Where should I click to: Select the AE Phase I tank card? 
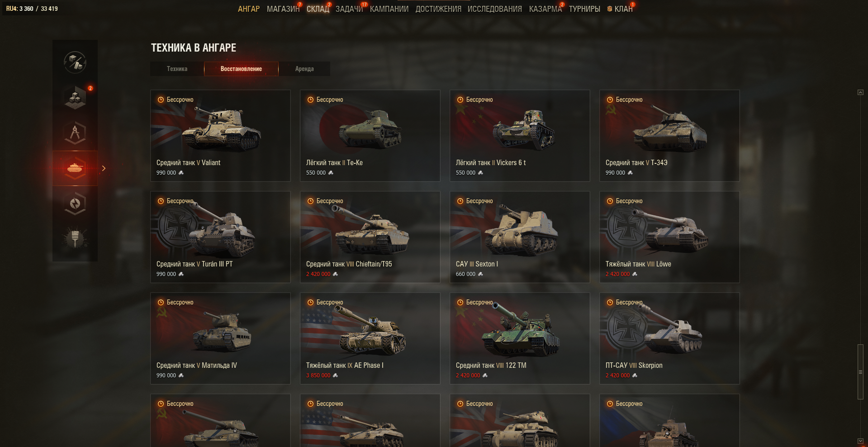[x=370, y=338]
